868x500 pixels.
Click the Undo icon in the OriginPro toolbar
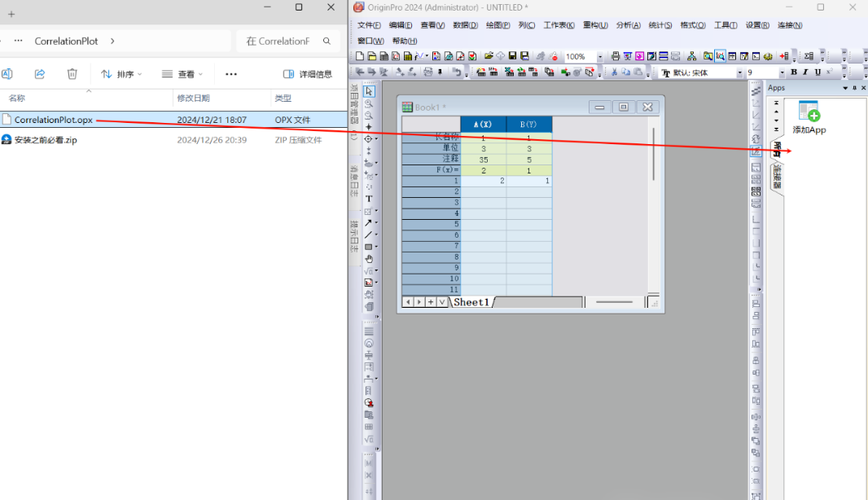click(456, 72)
